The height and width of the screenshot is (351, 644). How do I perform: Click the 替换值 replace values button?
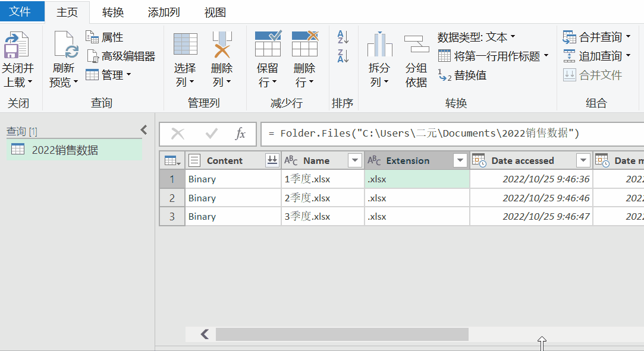pyautogui.click(x=462, y=75)
